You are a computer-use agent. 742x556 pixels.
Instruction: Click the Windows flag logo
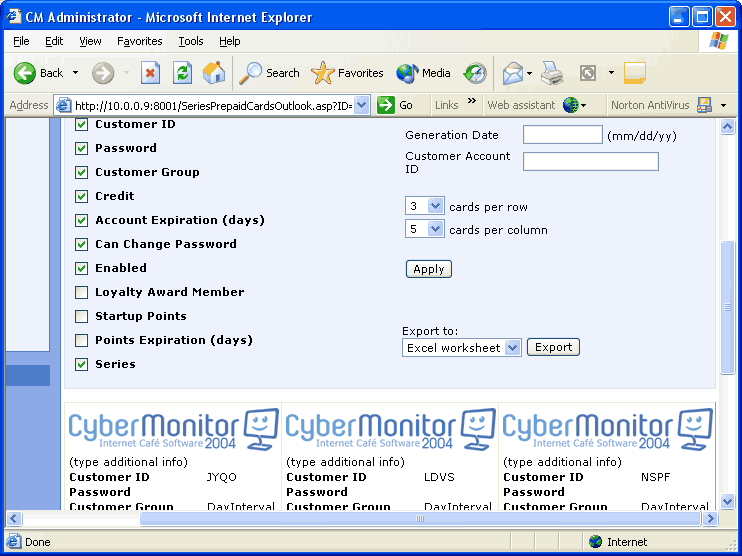pos(719,41)
